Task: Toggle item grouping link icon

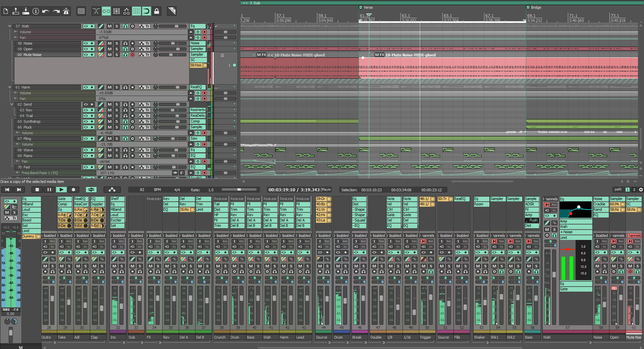Action: [x=106, y=11]
